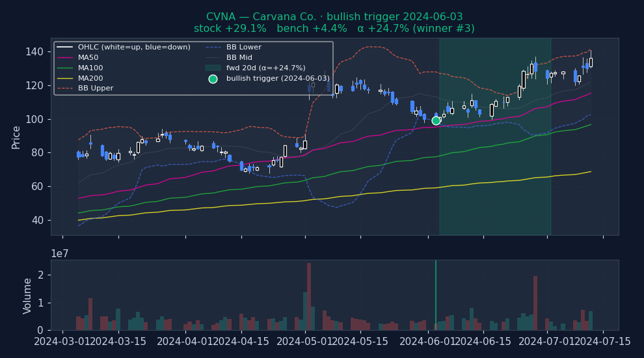Image resolution: width=644 pixels, height=358 pixels.
Task: Click the BB Lower blue dashed legend sample
Action: (x=213, y=48)
